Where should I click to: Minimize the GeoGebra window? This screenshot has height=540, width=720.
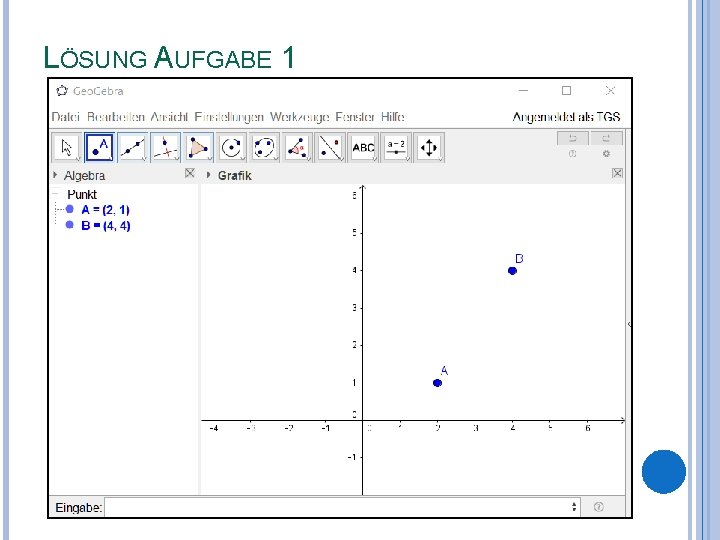coord(523,90)
